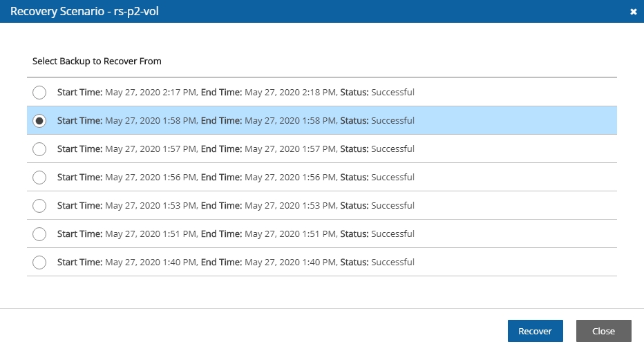Select radio button for 1:40 PM backup
This screenshot has width=644, height=353.
(39, 263)
